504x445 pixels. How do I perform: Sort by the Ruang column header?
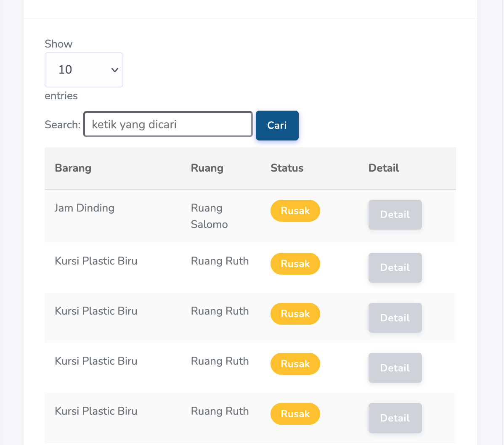pyautogui.click(x=207, y=168)
